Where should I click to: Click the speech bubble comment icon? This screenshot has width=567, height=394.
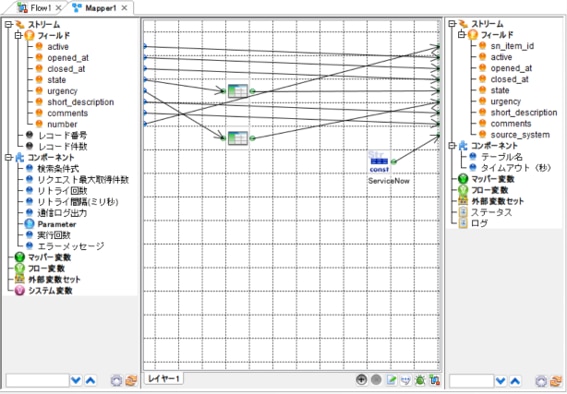pos(406,380)
